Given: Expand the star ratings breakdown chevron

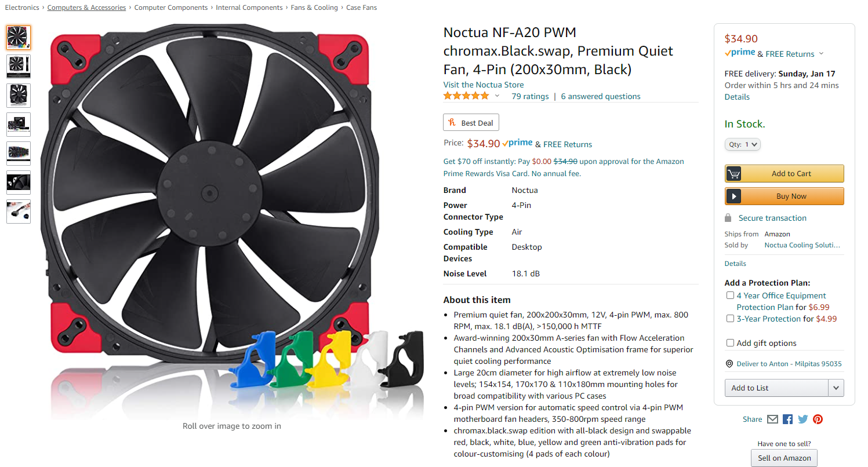Looking at the screenshot, I should (497, 96).
